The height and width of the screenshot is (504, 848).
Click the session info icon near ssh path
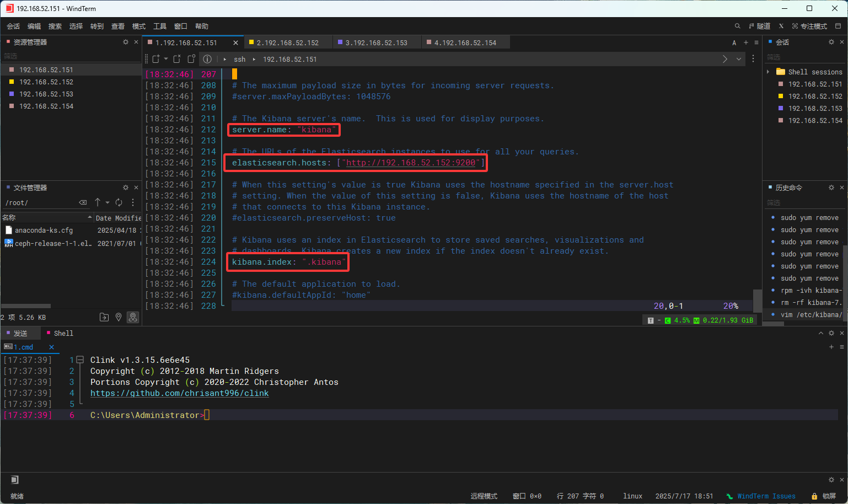[x=207, y=59]
